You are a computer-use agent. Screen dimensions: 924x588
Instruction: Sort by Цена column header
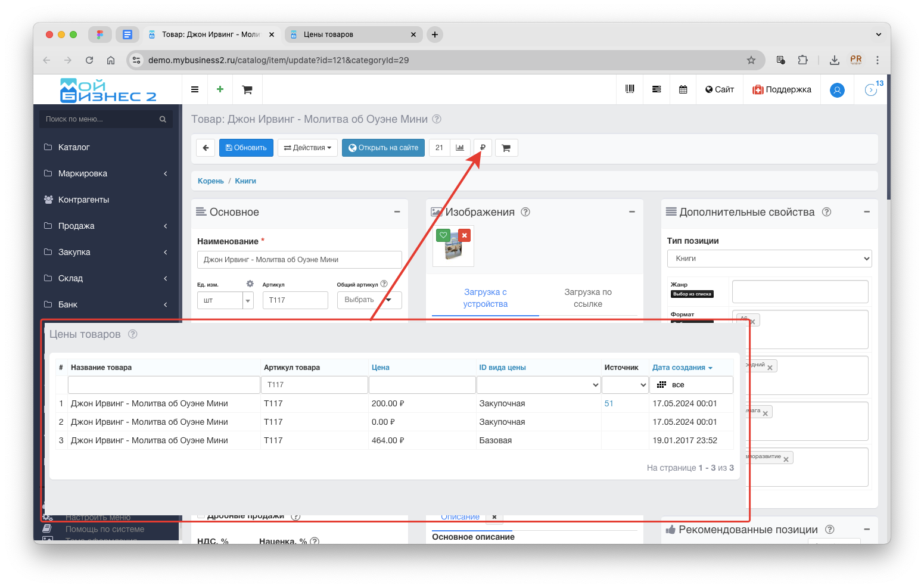click(x=380, y=368)
